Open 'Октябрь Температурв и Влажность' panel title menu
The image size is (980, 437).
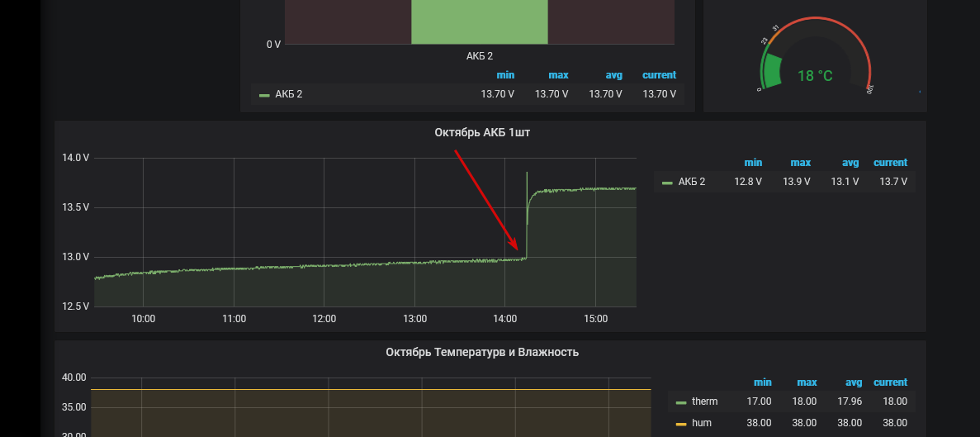pos(482,353)
